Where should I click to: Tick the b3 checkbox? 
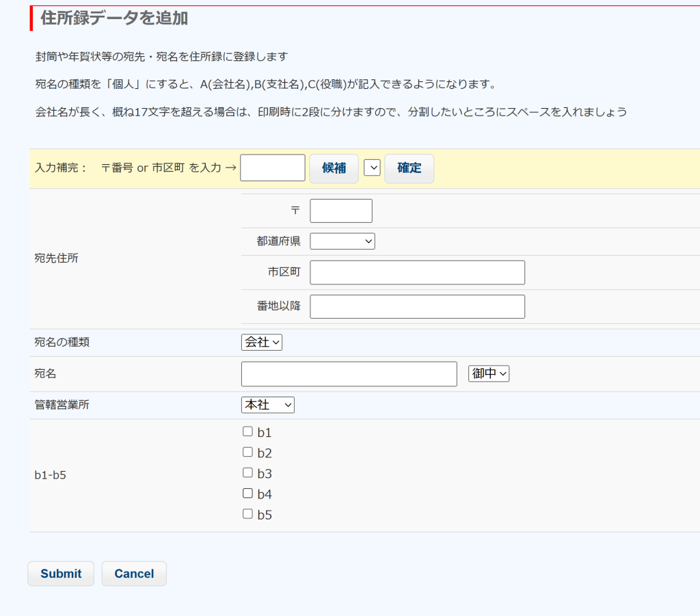[247, 472]
